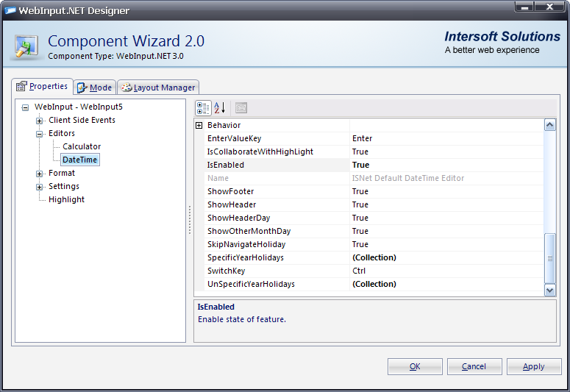
Task: Switch to the Mode tab
Action: point(94,88)
